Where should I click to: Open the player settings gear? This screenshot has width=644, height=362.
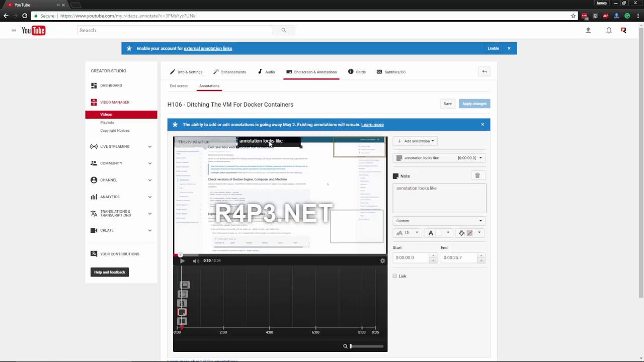382,260
